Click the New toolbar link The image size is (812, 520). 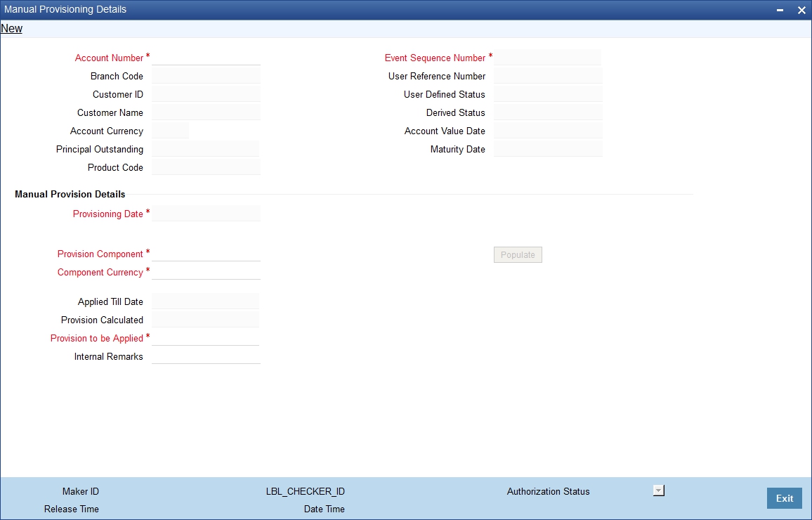click(x=11, y=29)
